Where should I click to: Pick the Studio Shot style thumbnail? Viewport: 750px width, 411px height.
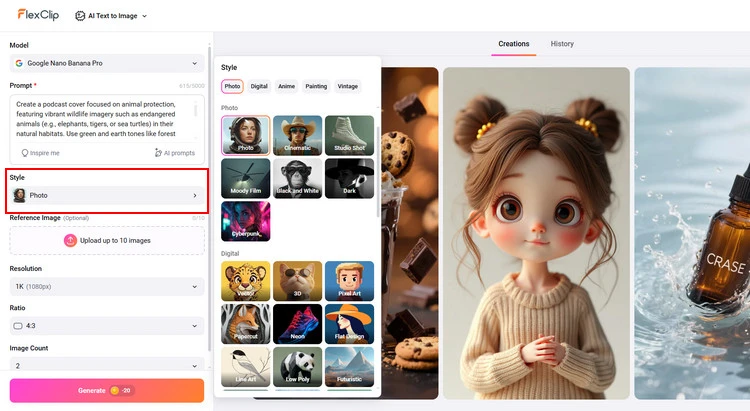tap(349, 135)
